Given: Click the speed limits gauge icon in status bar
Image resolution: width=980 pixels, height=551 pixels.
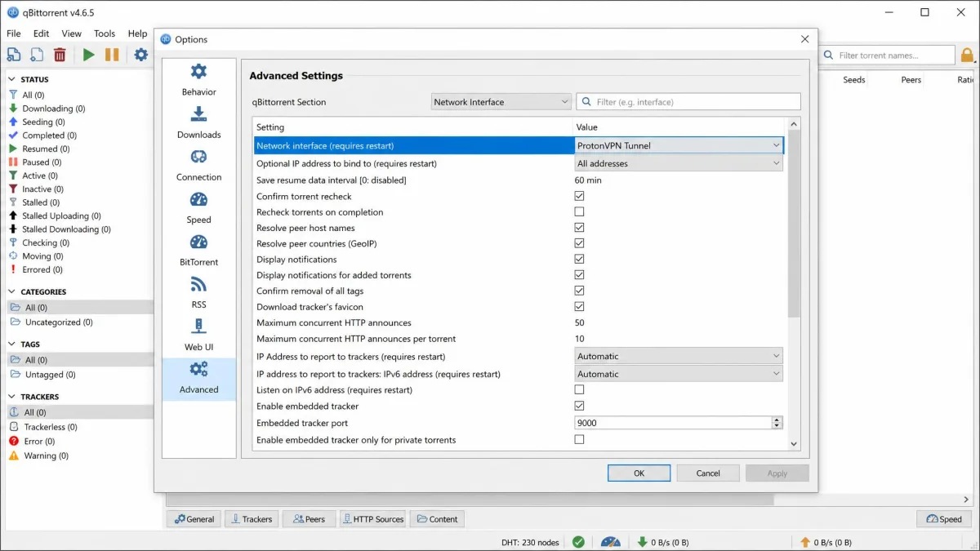Looking at the screenshot, I should pos(610,542).
